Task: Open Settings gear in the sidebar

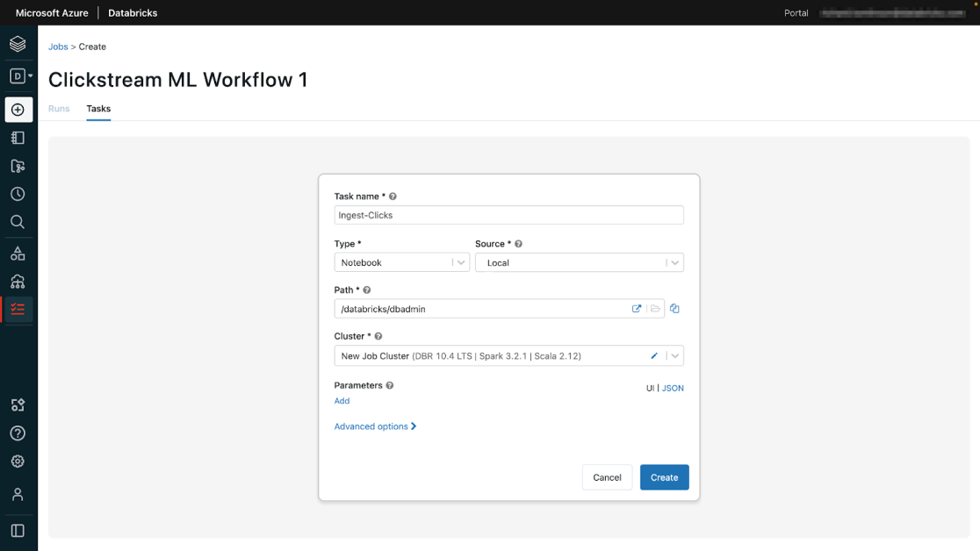Action: [18, 462]
